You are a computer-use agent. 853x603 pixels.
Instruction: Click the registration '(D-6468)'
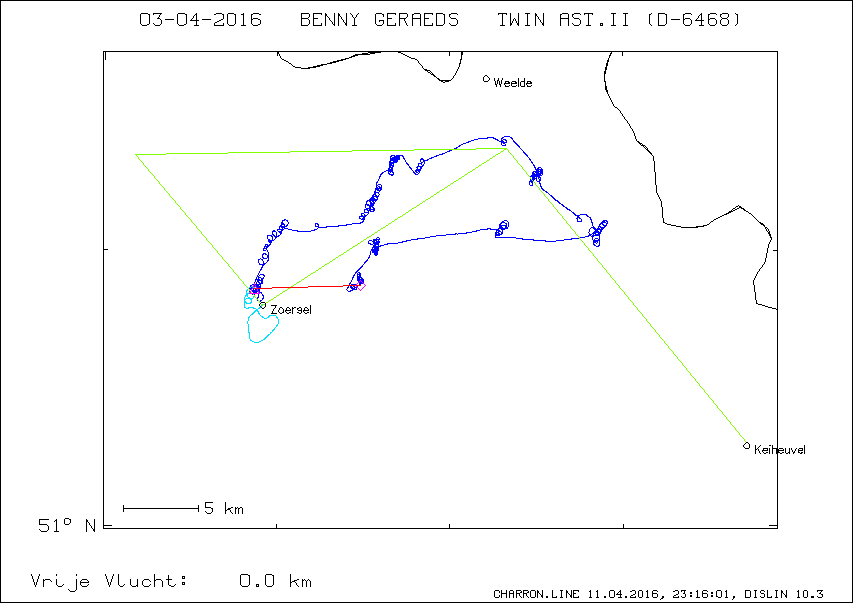tap(694, 20)
